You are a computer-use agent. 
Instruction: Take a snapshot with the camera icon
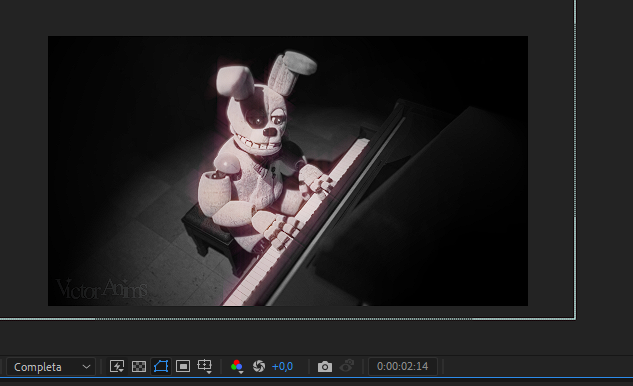coord(325,367)
